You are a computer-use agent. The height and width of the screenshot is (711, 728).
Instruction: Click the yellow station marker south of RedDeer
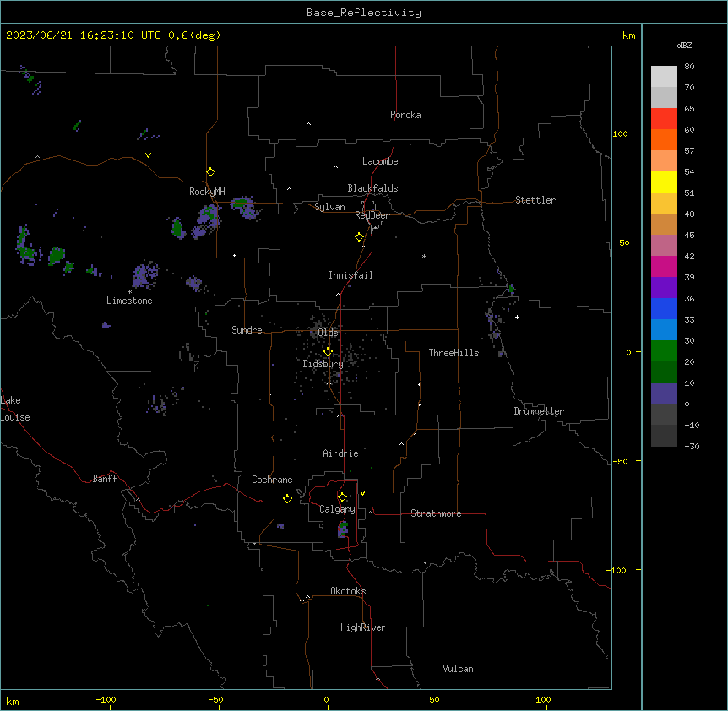point(359,237)
